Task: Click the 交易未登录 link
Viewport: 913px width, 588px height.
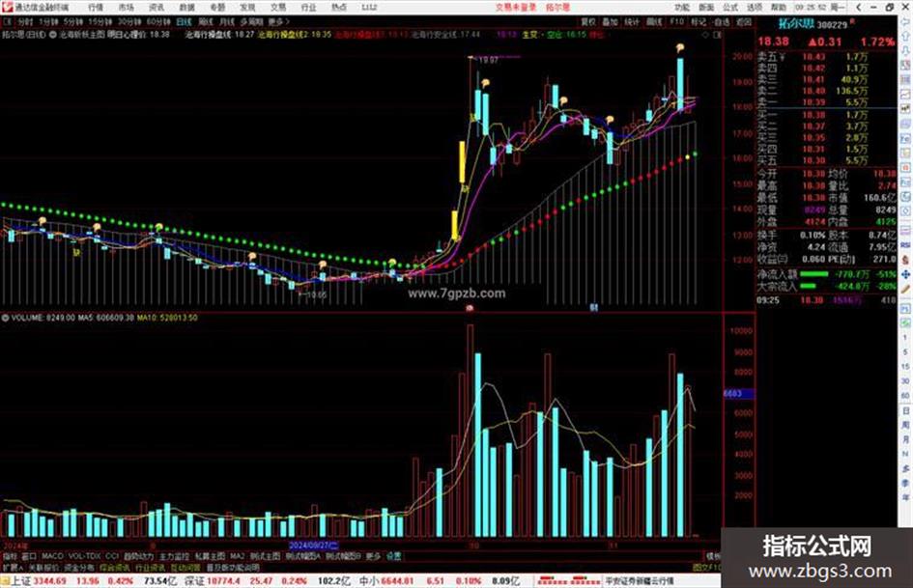Action: tap(516, 8)
